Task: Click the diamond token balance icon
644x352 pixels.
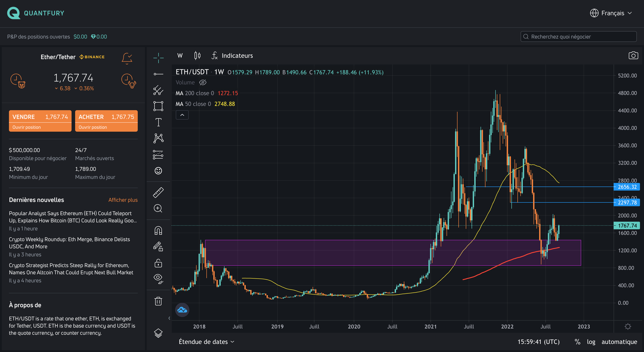Action: coord(93,37)
